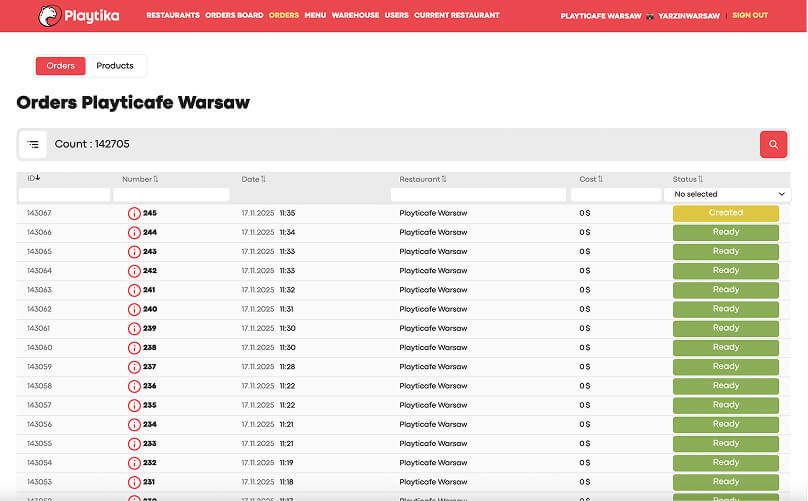Click Playticafe Warsaw in the header
808x501 pixels.
pyautogui.click(x=601, y=16)
